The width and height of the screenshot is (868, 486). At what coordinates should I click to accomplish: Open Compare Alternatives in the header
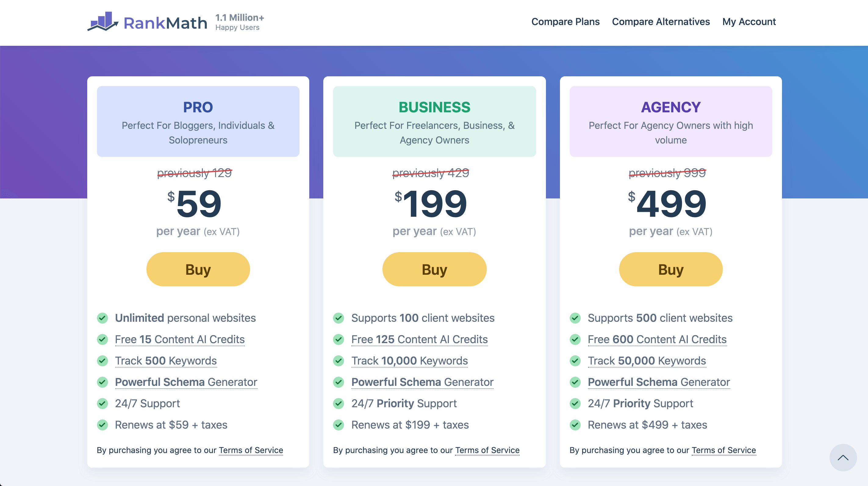point(661,22)
